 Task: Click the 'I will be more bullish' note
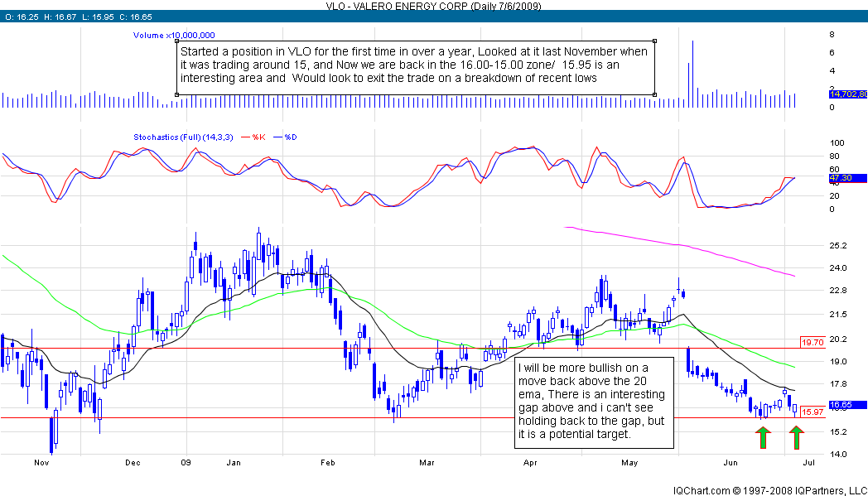594,402
